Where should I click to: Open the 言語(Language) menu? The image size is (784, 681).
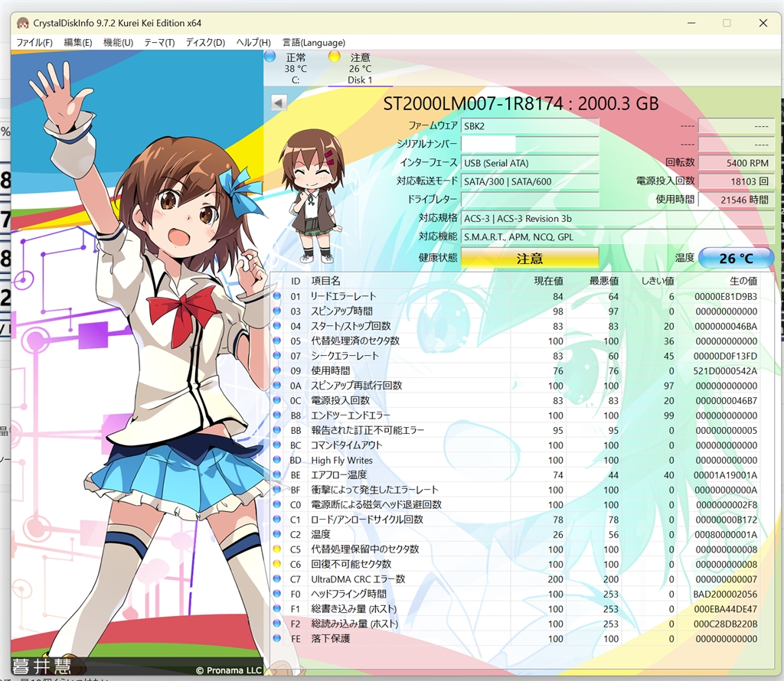(x=313, y=43)
